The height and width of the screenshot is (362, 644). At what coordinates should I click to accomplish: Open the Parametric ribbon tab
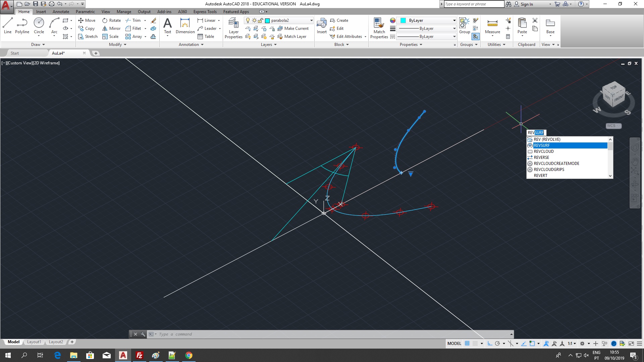click(85, 12)
